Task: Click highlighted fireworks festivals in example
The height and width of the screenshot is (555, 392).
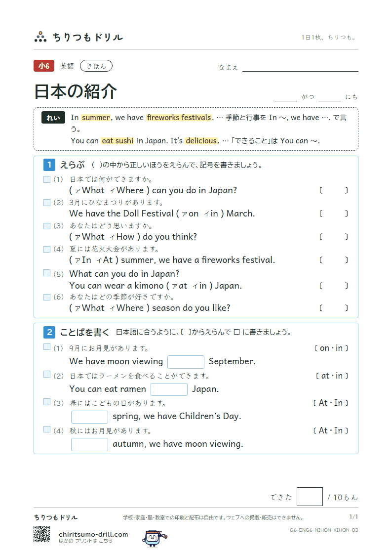Action: [x=179, y=118]
